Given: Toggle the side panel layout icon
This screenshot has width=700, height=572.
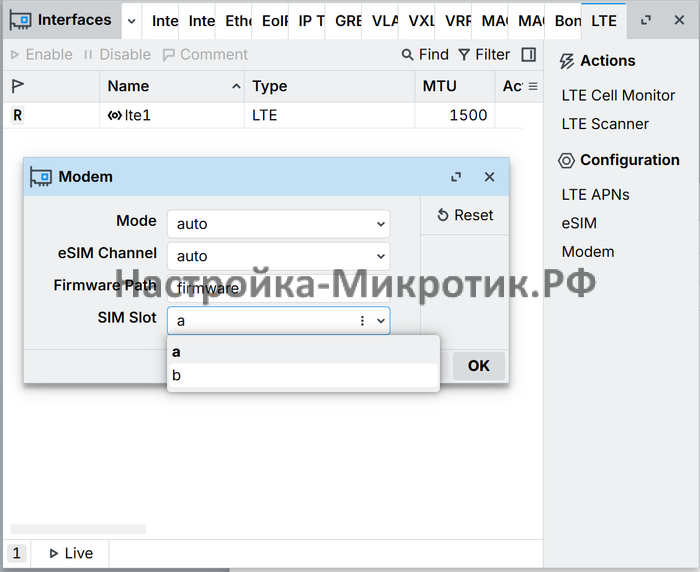Looking at the screenshot, I should pos(529,54).
